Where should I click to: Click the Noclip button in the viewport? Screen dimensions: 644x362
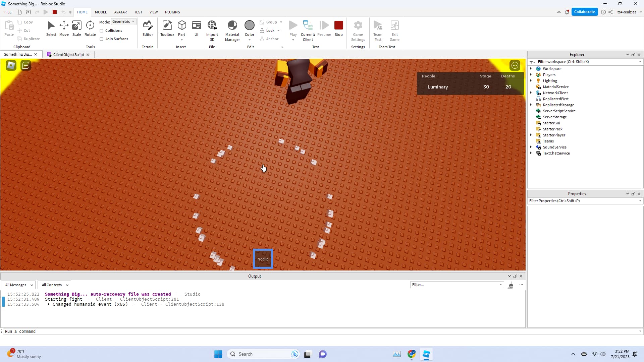coord(263,258)
